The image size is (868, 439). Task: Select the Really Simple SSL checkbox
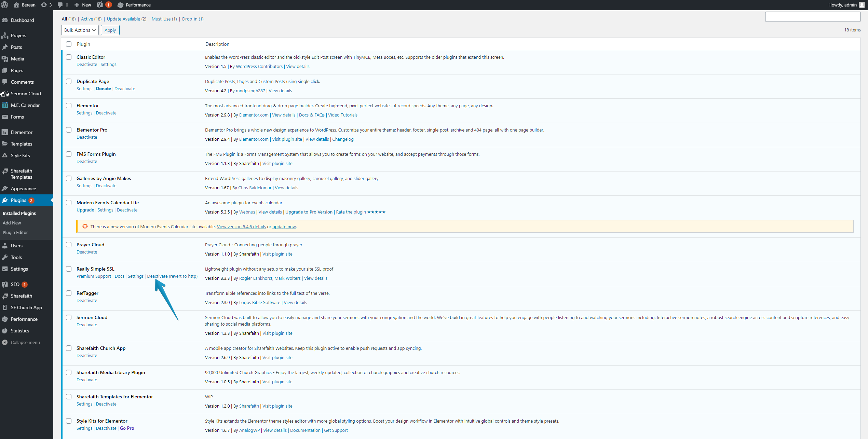tap(69, 269)
